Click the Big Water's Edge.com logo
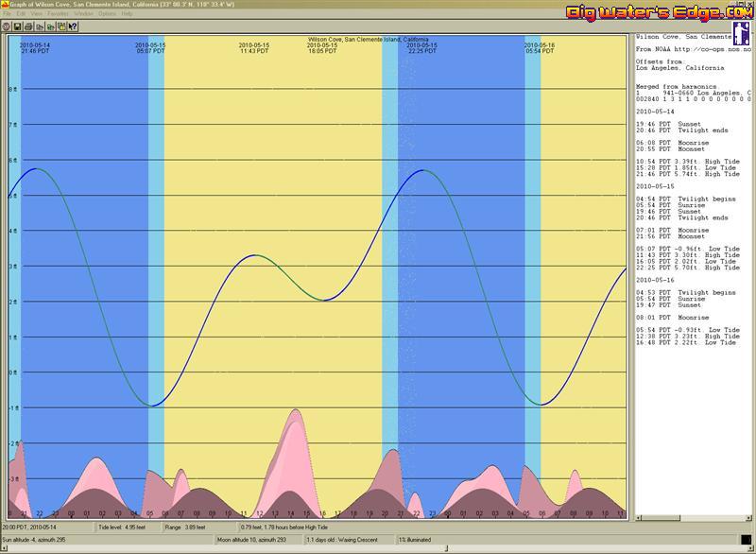 (x=659, y=13)
